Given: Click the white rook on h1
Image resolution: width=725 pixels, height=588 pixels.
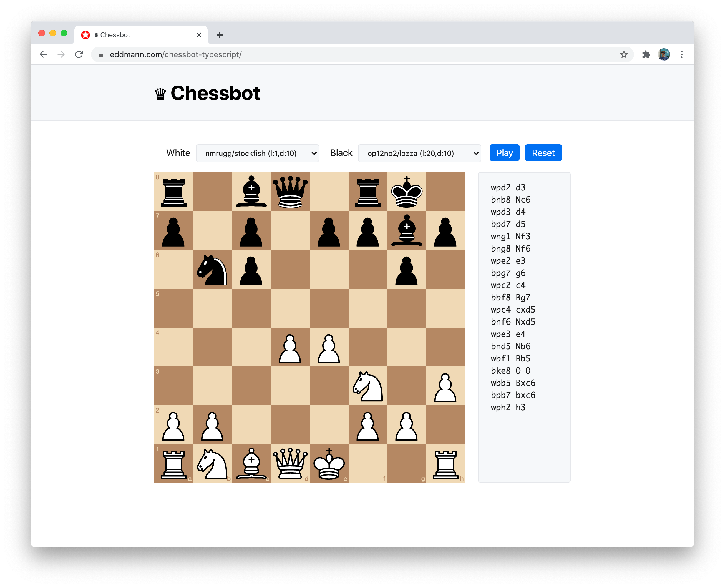Looking at the screenshot, I should point(446,464).
